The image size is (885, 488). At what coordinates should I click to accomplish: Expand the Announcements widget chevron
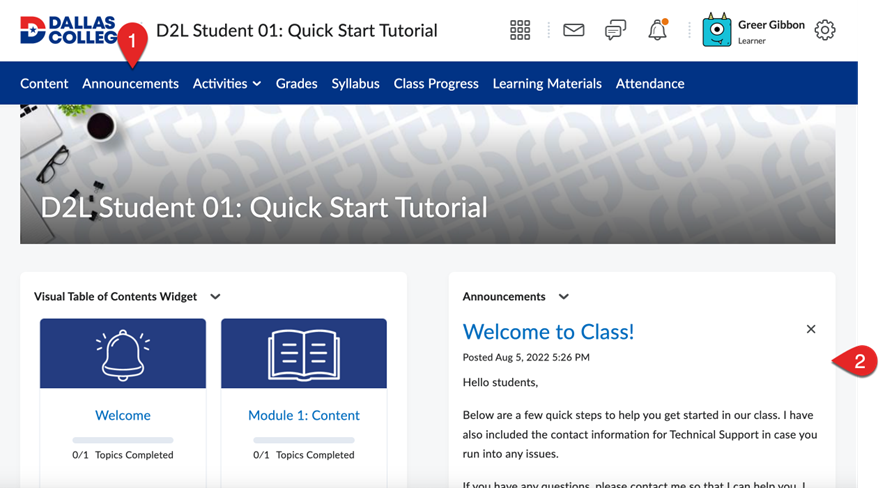[563, 297]
